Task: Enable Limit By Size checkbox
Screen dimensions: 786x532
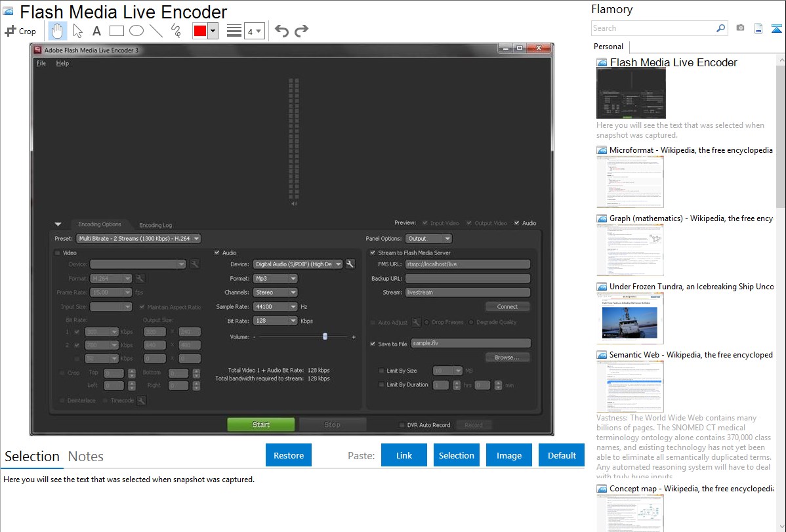Action: (x=381, y=371)
